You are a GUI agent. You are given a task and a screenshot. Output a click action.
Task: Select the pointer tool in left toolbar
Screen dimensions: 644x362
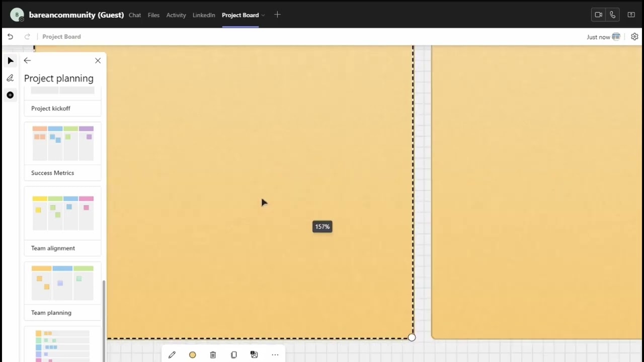[x=11, y=61]
